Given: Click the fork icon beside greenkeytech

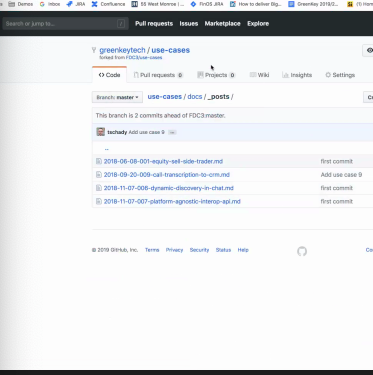Looking at the screenshot, I should [94, 50].
